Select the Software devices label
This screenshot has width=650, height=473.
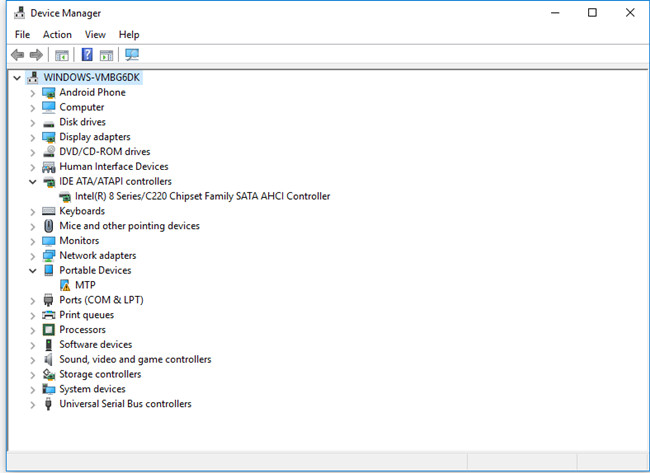point(95,344)
